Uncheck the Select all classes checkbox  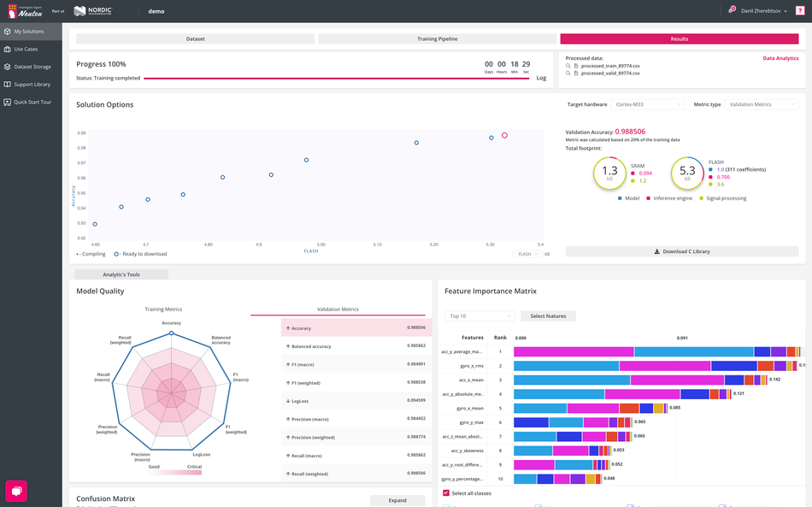point(446,493)
